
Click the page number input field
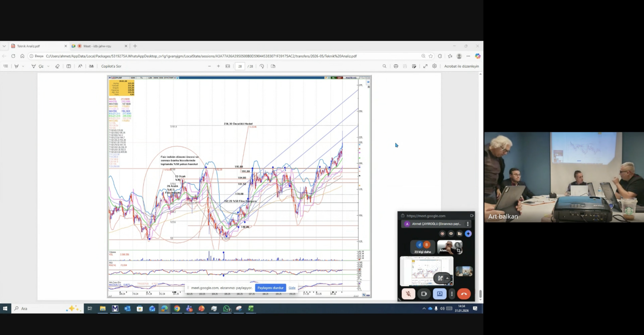(240, 66)
